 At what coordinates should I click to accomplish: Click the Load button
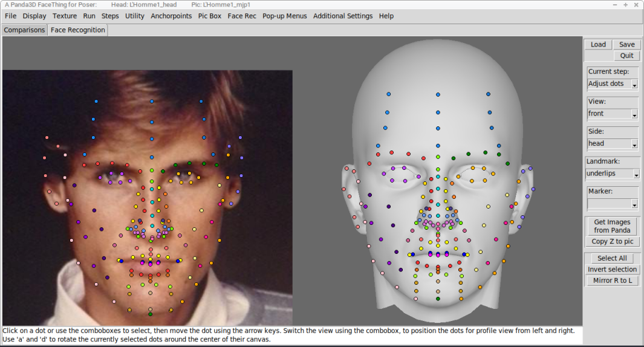click(x=598, y=44)
